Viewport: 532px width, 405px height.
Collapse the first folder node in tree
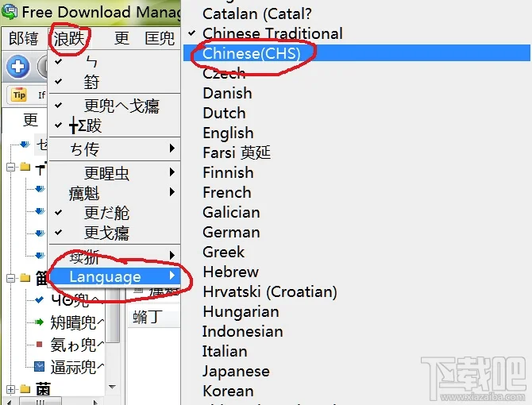click(11, 167)
